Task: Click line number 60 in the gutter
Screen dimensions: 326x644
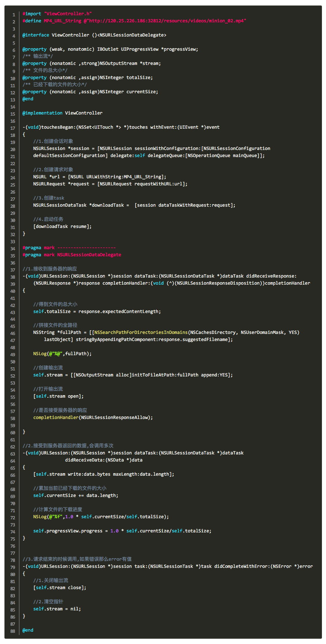Action: (13, 433)
